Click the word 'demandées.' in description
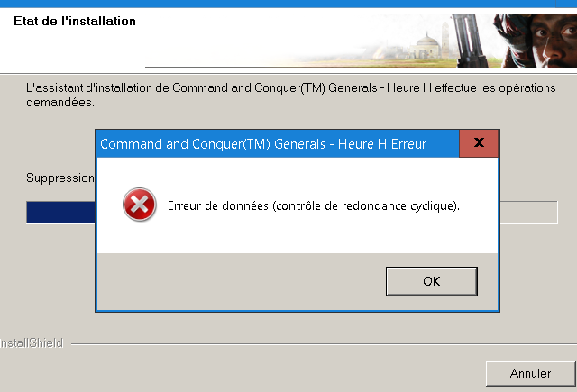The height and width of the screenshot is (392, 577). pyautogui.click(x=60, y=103)
